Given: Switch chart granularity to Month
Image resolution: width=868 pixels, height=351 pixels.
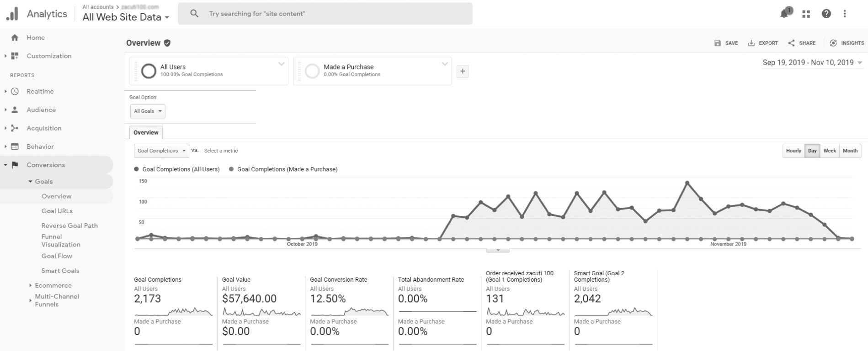Looking at the screenshot, I should (850, 151).
